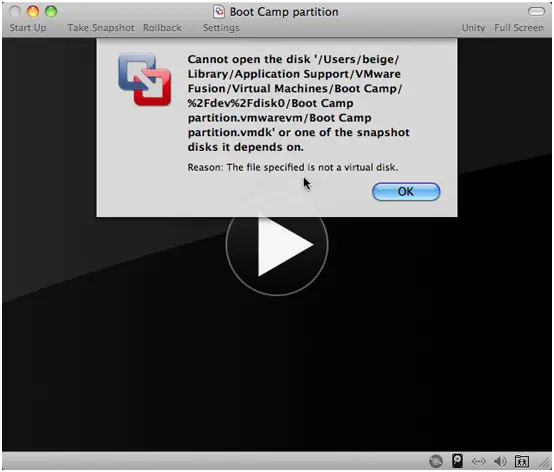Switch to Unity view
The image size is (554, 472).
pos(473,28)
